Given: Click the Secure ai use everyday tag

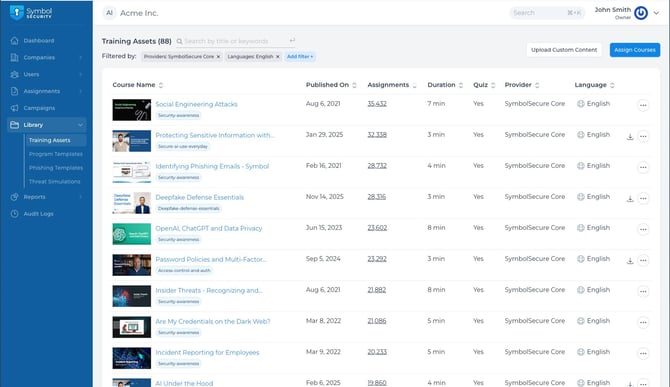Looking at the screenshot, I should tap(183, 147).
